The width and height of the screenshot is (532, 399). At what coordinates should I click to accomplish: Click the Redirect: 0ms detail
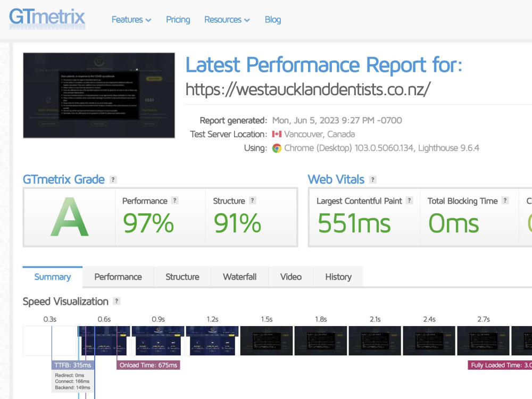pyautogui.click(x=70, y=375)
